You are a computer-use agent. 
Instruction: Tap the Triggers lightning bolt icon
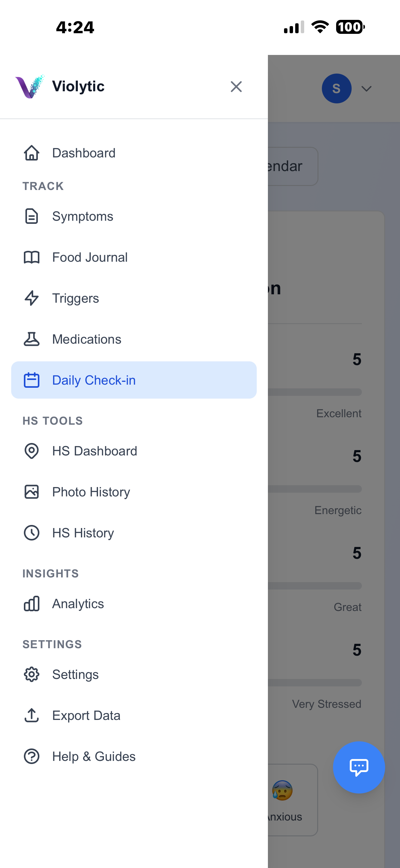point(31,298)
